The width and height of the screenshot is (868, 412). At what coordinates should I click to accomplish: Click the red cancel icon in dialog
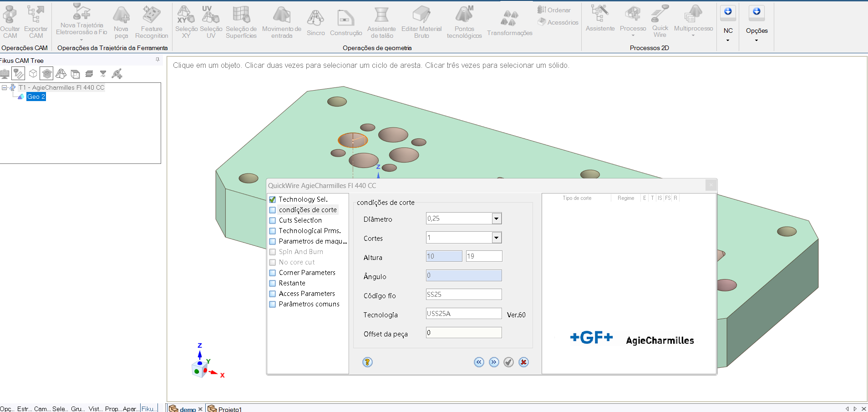click(x=523, y=362)
